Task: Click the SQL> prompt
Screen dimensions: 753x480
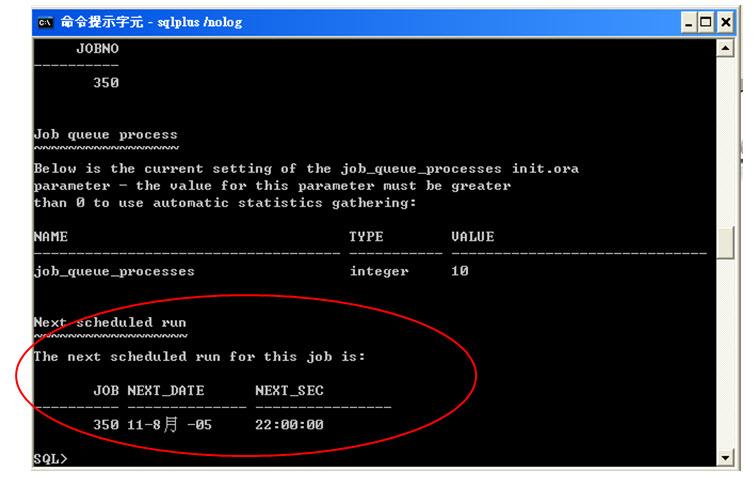Action: [x=50, y=459]
